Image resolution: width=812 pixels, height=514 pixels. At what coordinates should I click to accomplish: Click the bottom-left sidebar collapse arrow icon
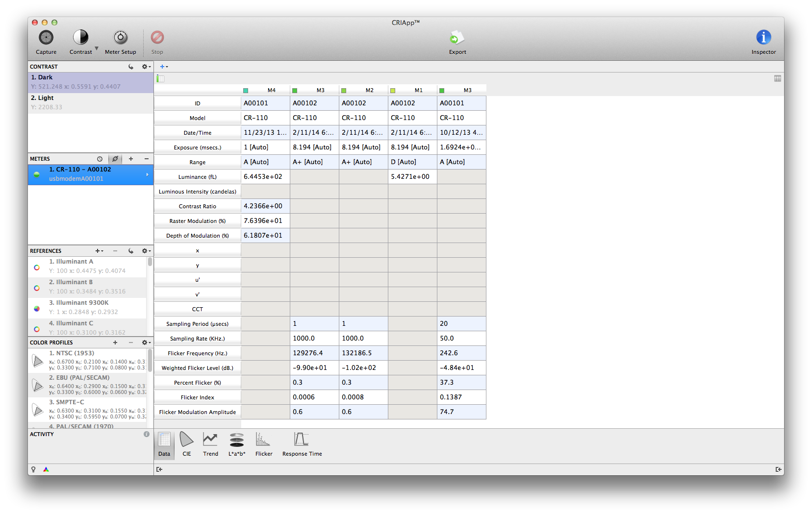coord(159,469)
